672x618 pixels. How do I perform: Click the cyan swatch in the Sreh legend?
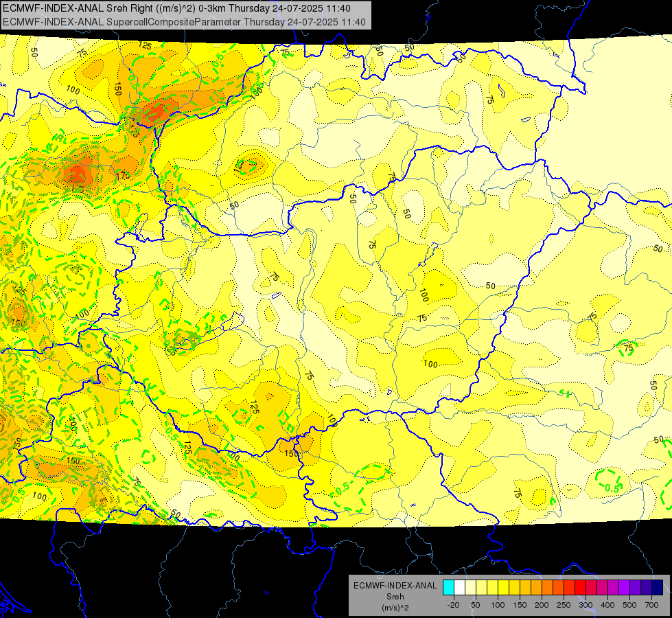(448, 588)
